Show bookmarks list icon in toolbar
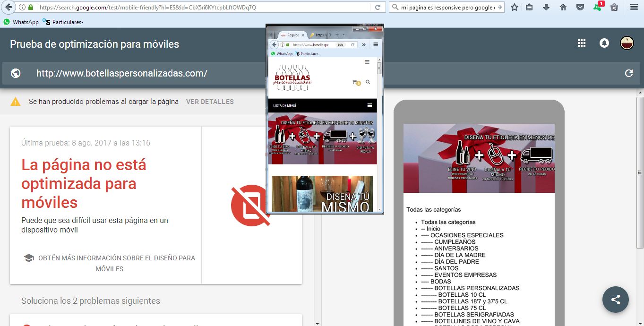 (x=530, y=8)
